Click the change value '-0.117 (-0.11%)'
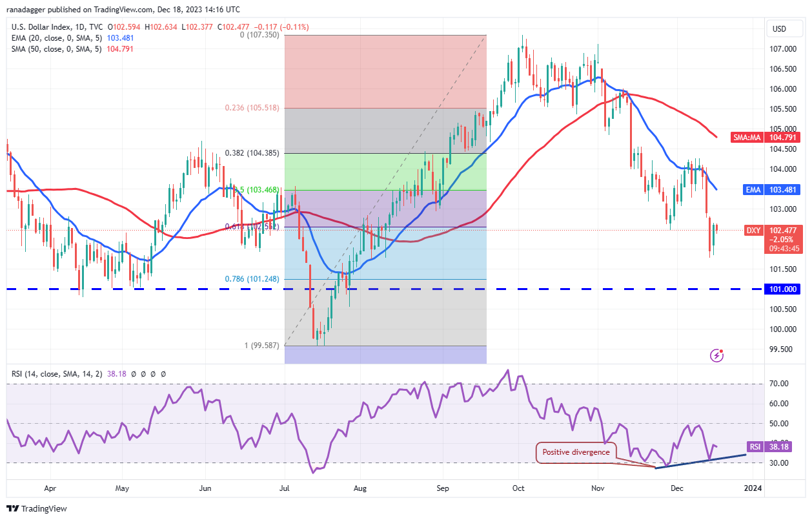The height and width of the screenshot is (520, 812). [283, 27]
